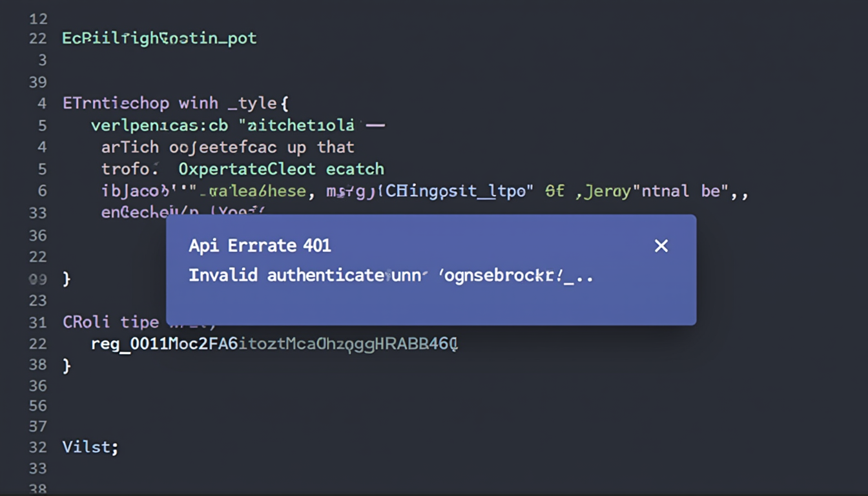
Task: Click gutter line number 31
Action: [38, 322]
